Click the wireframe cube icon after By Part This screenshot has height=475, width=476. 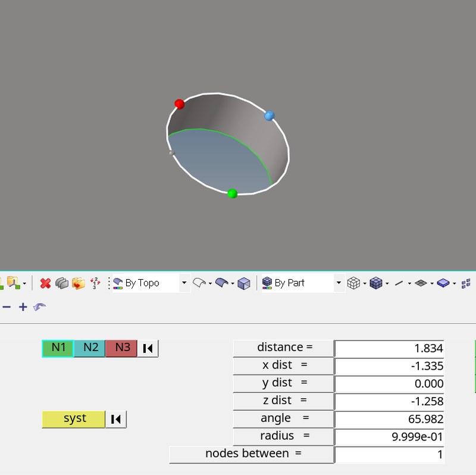click(353, 283)
